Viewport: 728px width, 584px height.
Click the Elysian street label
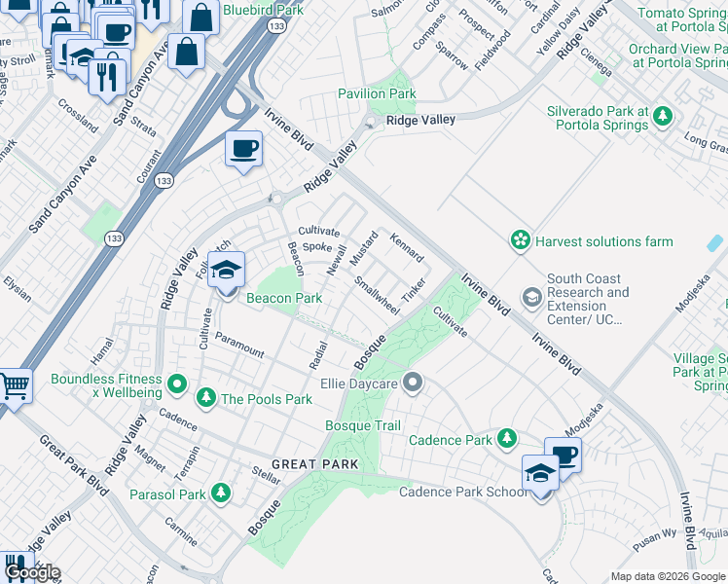(x=18, y=289)
